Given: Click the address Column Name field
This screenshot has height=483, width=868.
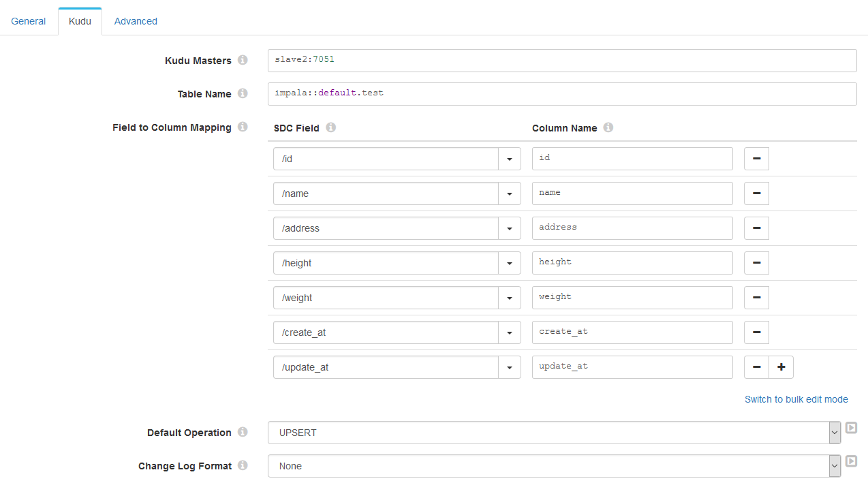Looking at the screenshot, I should [x=632, y=228].
